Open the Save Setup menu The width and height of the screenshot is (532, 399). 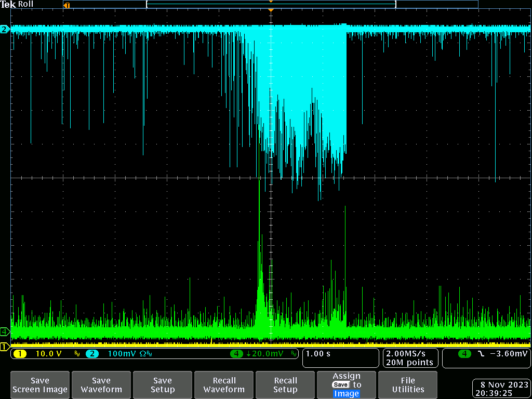coord(163,385)
